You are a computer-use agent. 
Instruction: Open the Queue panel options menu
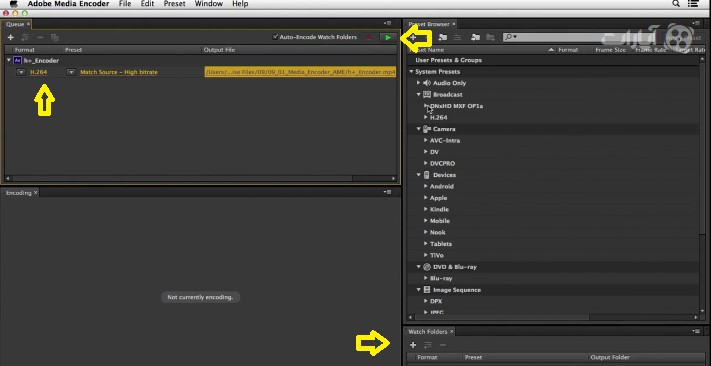pyautogui.click(x=387, y=24)
